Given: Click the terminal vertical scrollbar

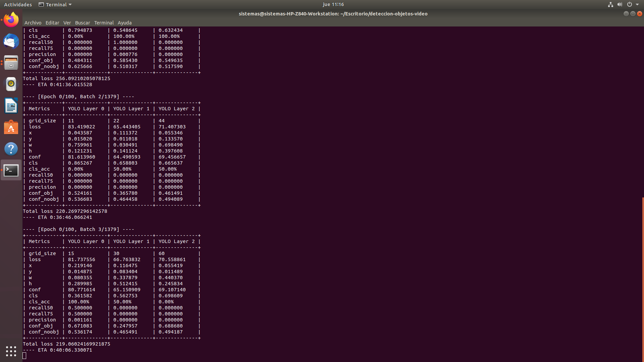Looking at the screenshot, I should (x=643, y=278).
